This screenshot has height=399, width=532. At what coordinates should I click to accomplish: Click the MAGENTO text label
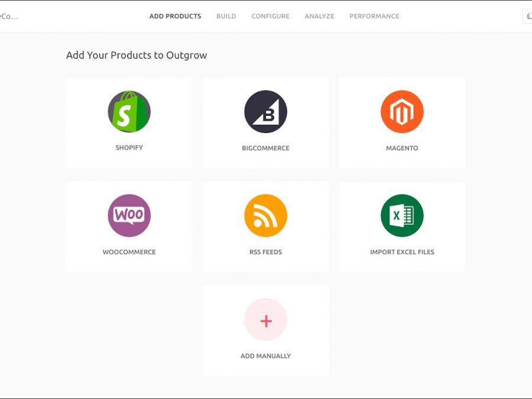(x=402, y=148)
